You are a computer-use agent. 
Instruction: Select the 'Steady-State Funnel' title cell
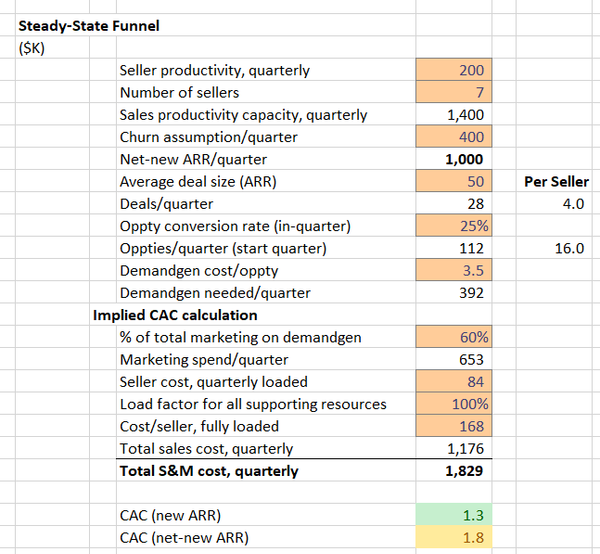(89, 26)
